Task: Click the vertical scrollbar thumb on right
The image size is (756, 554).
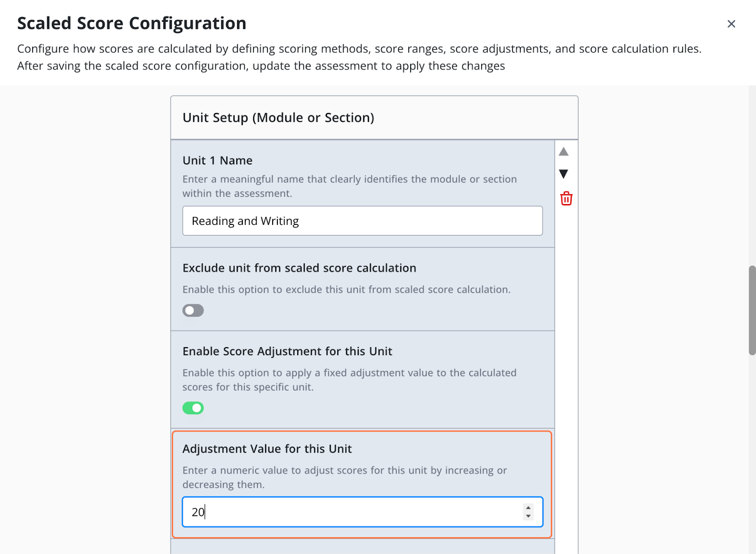Action: coord(752,310)
